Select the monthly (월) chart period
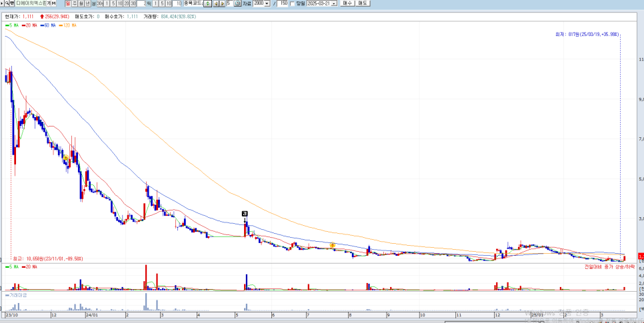 coord(81,3)
